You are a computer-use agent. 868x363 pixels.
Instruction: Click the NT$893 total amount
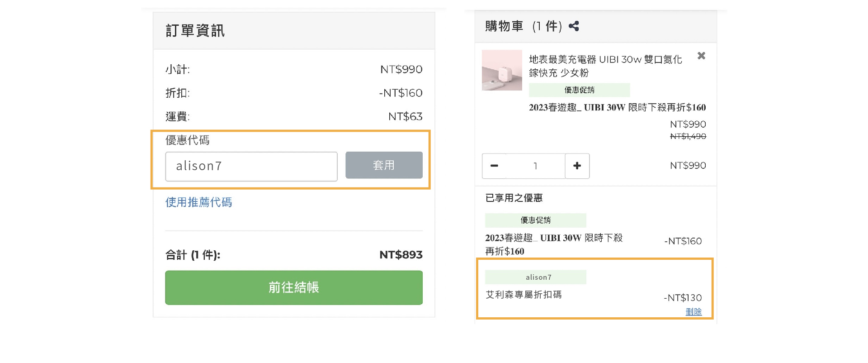(x=401, y=254)
